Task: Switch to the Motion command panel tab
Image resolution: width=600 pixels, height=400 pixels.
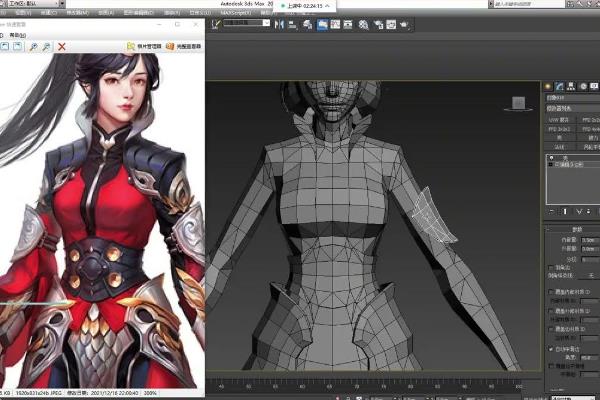Action: point(583,87)
